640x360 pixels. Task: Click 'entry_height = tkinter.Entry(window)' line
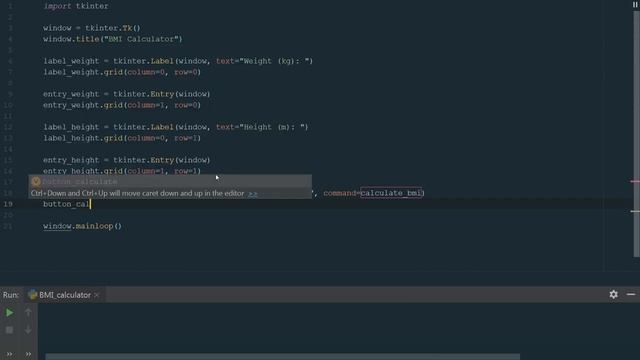[127, 160]
